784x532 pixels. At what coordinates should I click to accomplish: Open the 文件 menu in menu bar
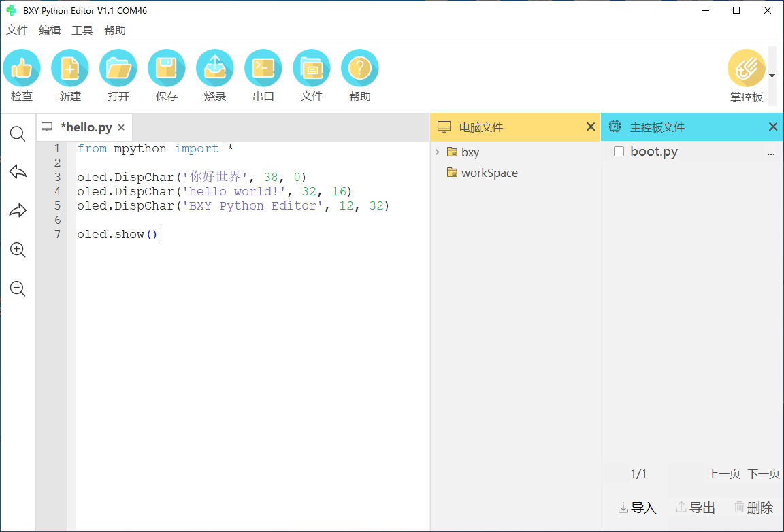(17, 31)
